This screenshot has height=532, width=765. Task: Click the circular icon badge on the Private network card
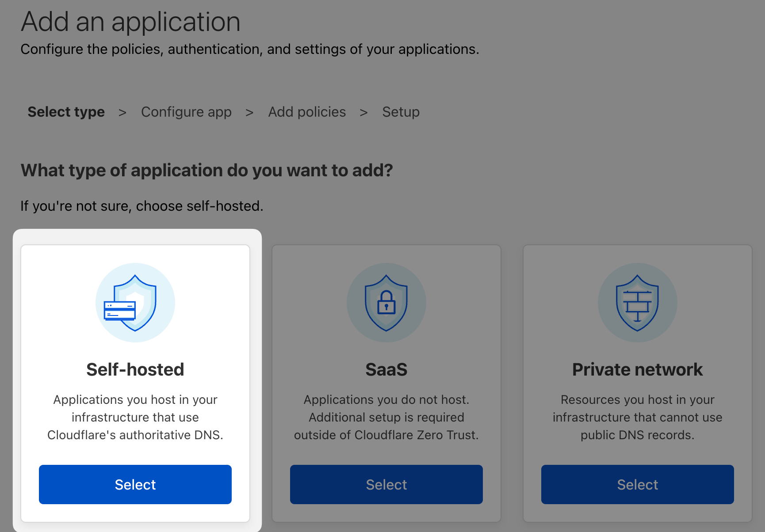click(637, 303)
